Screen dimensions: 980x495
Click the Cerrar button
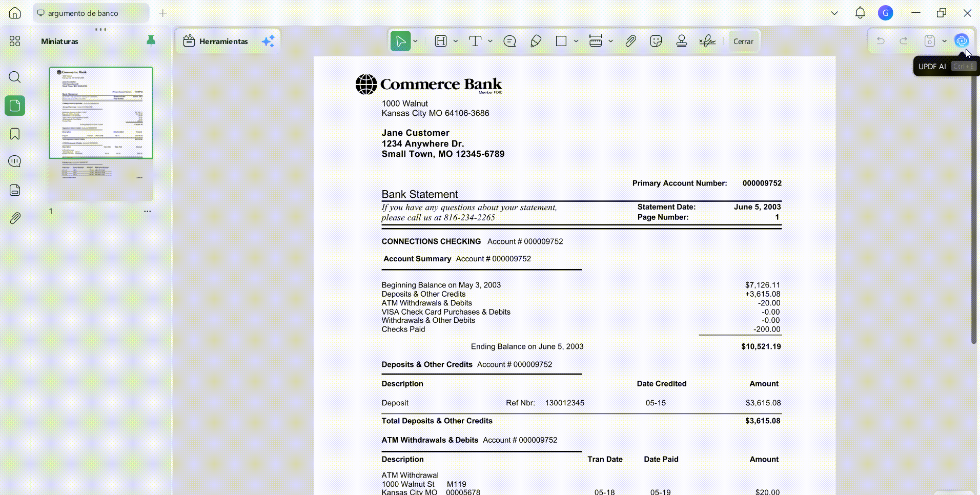(743, 42)
